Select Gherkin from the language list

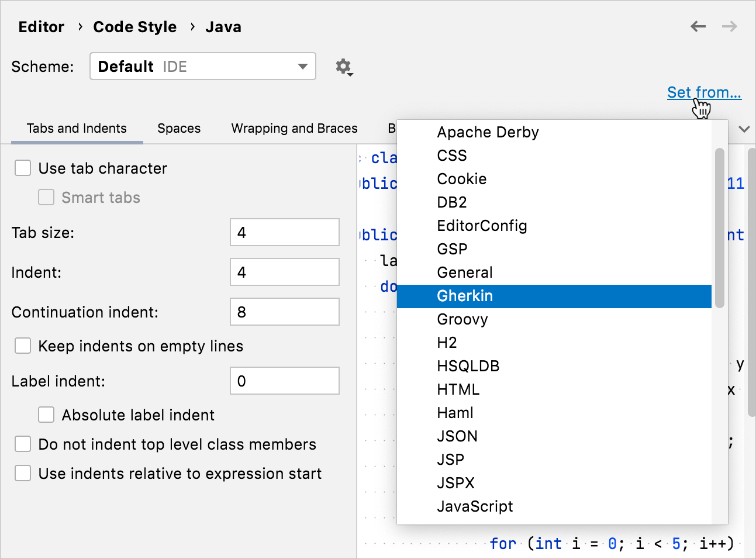point(465,296)
